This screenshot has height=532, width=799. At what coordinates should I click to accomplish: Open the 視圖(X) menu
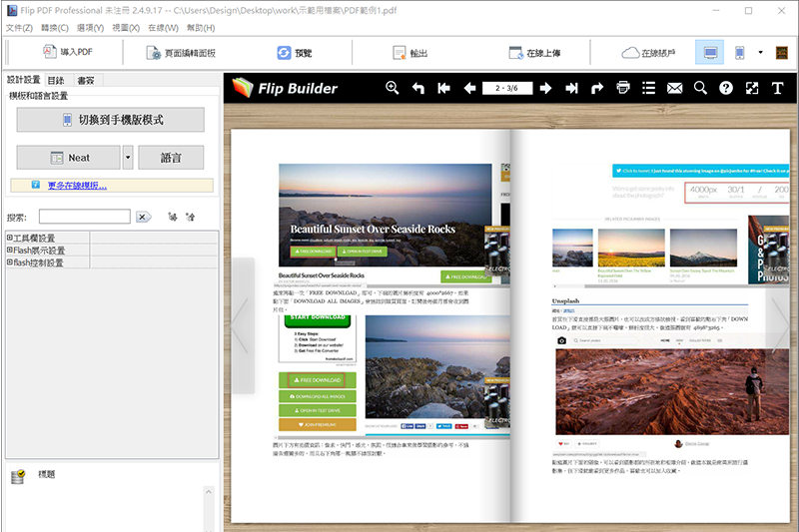point(126,28)
